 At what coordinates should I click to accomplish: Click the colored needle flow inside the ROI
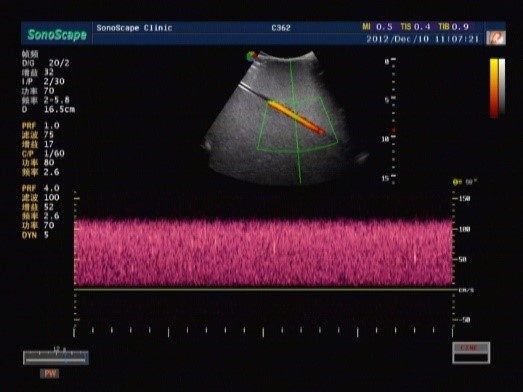(x=295, y=117)
